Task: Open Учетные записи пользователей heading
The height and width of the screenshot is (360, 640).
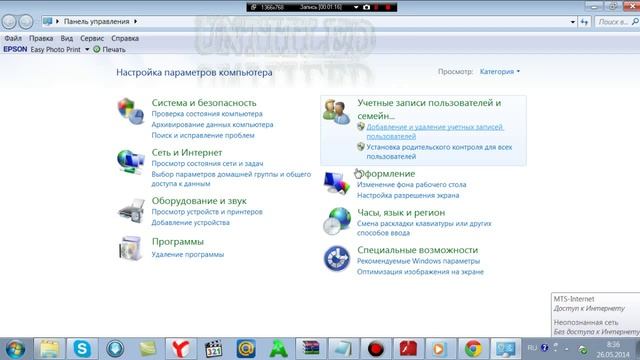Action: point(429,109)
